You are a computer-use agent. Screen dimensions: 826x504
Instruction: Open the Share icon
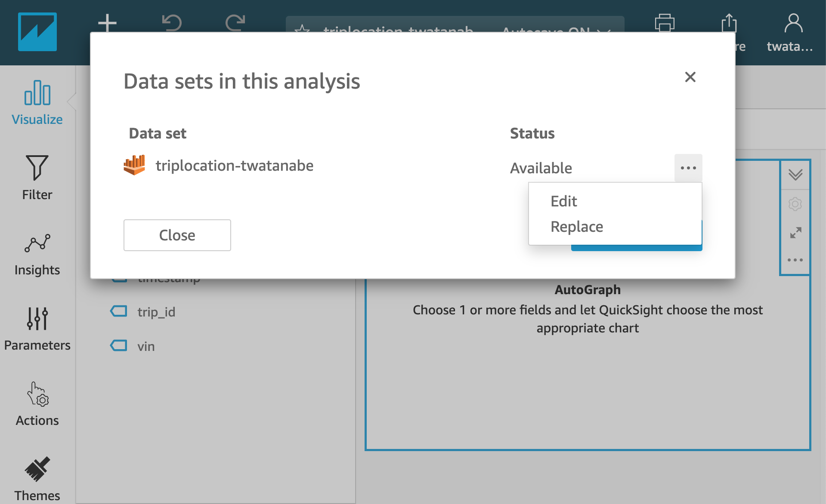729,23
